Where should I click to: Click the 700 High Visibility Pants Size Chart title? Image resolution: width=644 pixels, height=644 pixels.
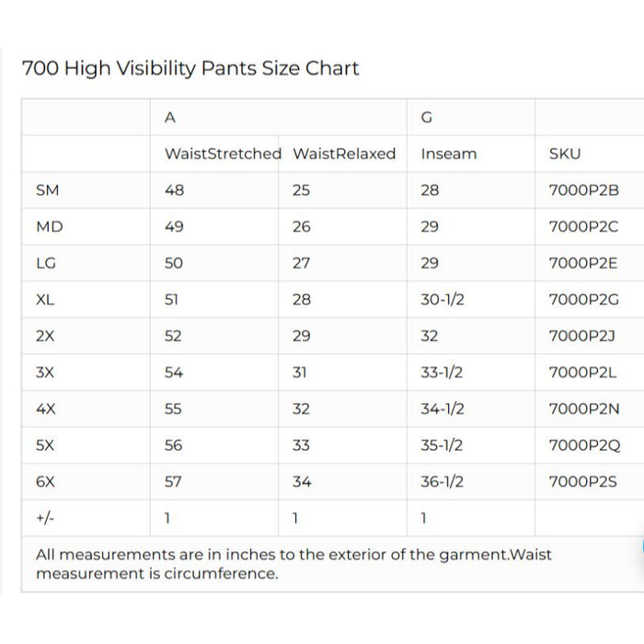pyautogui.click(x=190, y=68)
